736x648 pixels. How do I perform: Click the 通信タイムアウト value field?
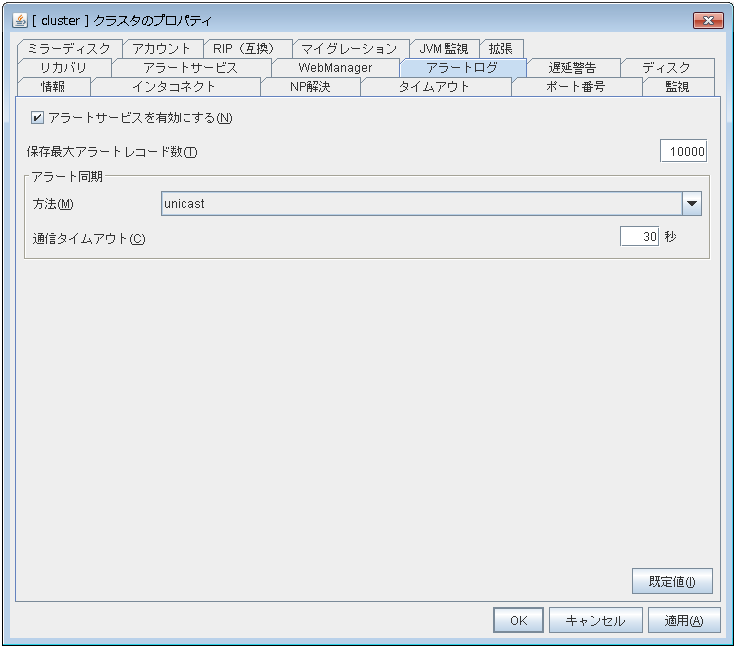[639, 238]
